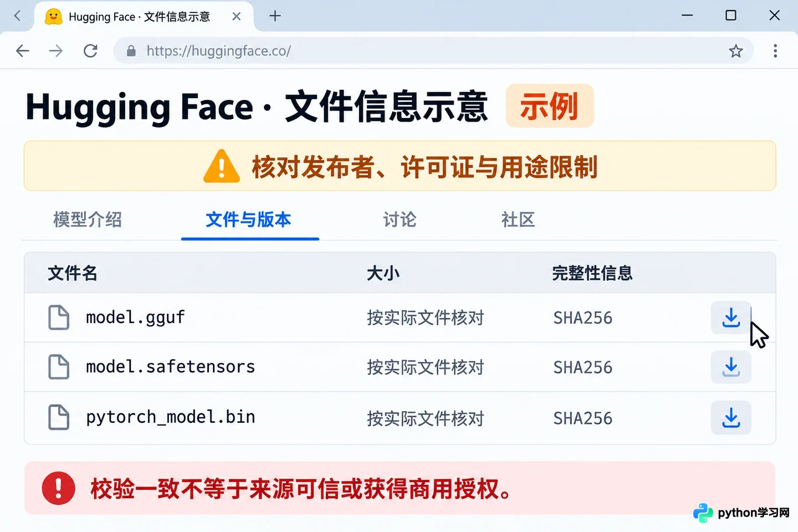The height and width of the screenshot is (532, 798).
Task: Download the model.safetensors file
Action: [731, 367]
